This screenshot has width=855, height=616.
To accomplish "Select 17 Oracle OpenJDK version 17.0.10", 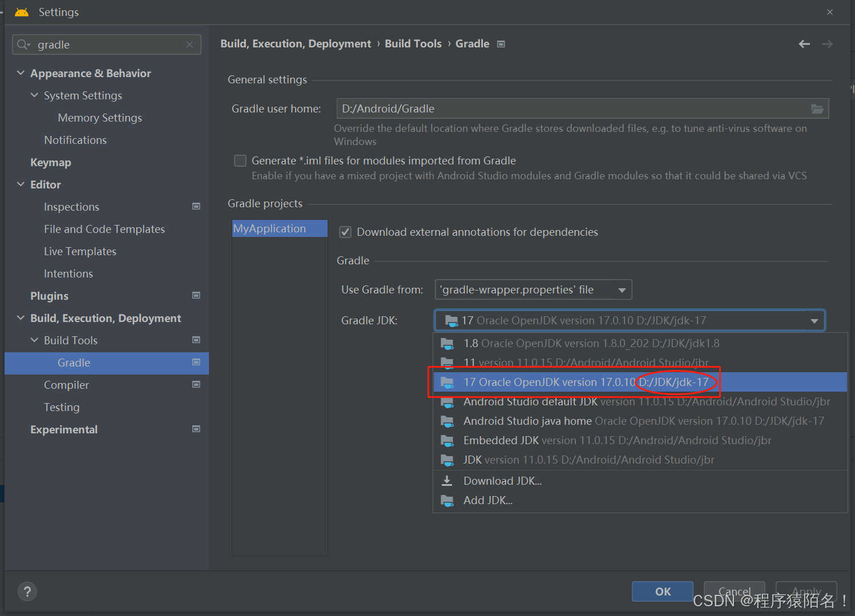I will [640, 382].
